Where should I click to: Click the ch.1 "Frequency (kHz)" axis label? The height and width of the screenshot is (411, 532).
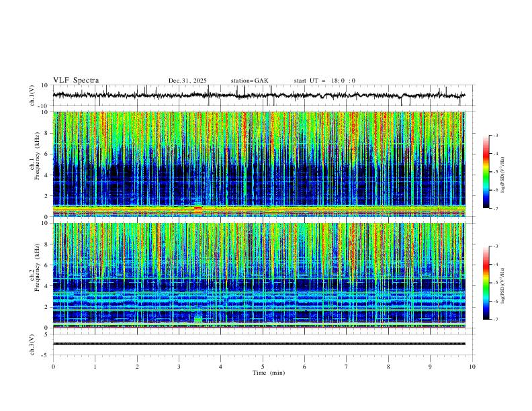tap(37, 156)
